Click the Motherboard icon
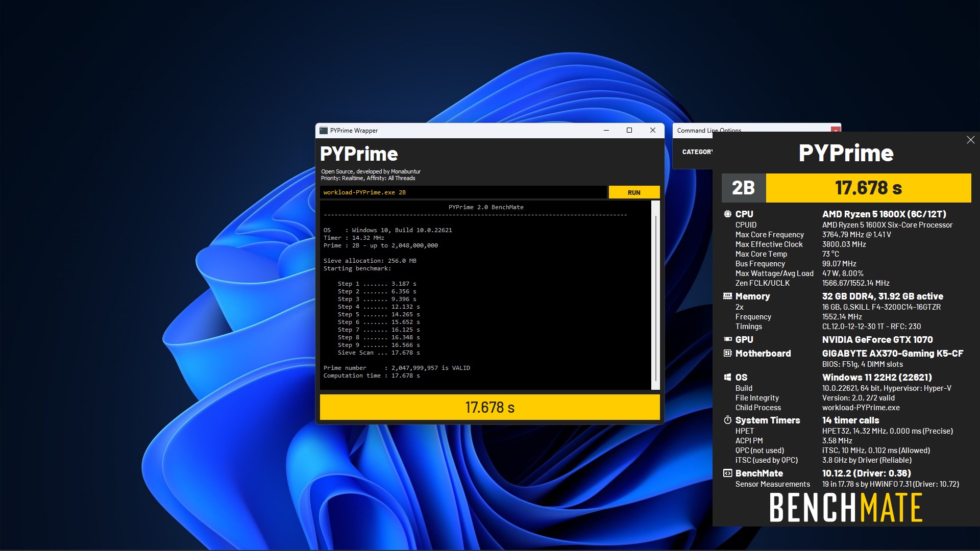Viewport: 980px width, 551px height. [727, 353]
